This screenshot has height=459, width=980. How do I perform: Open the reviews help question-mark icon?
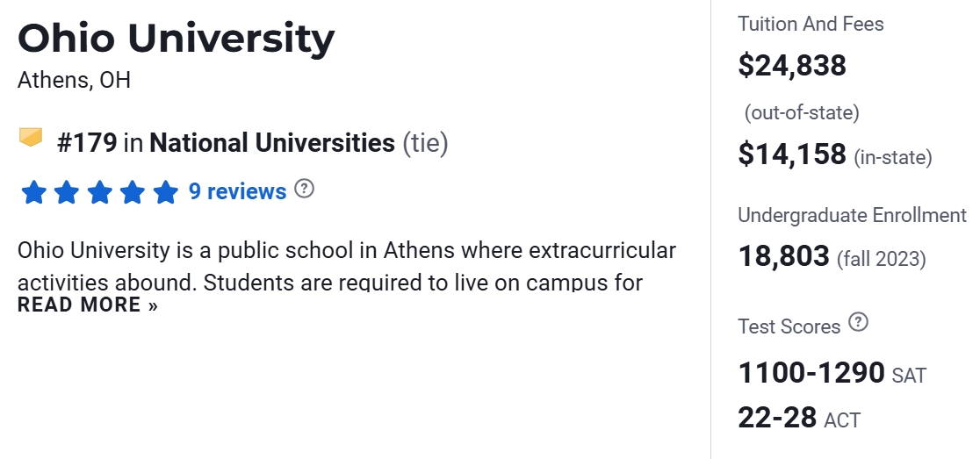pyautogui.click(x=304, y=189)
